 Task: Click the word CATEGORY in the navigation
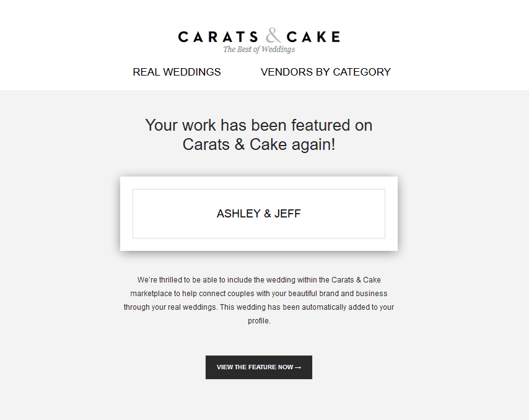(x=362, y=72)
